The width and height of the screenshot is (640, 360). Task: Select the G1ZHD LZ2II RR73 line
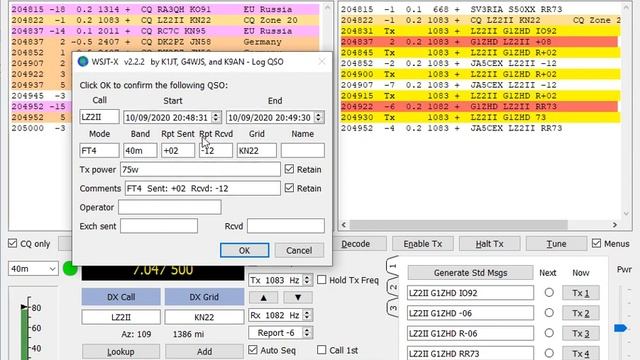point(479,106)
